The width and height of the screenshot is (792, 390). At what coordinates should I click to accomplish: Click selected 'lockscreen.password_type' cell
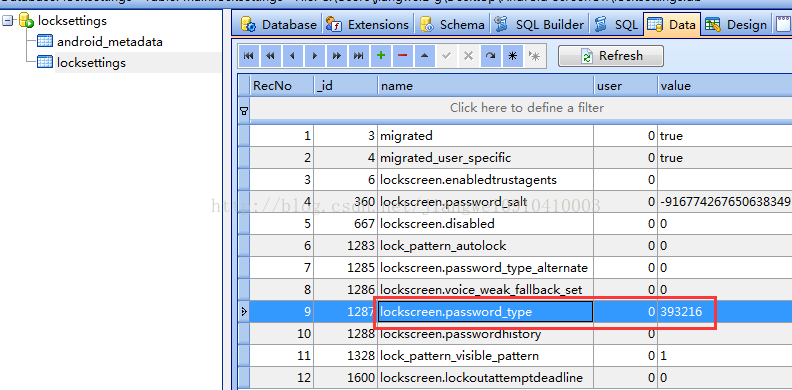point(485,312)
